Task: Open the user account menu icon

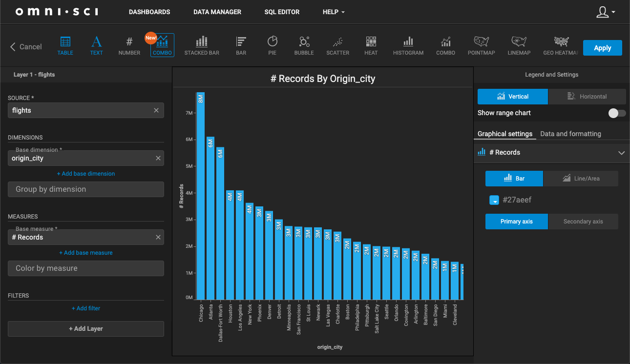Action: pyautogui.click(x=606, y=12)
